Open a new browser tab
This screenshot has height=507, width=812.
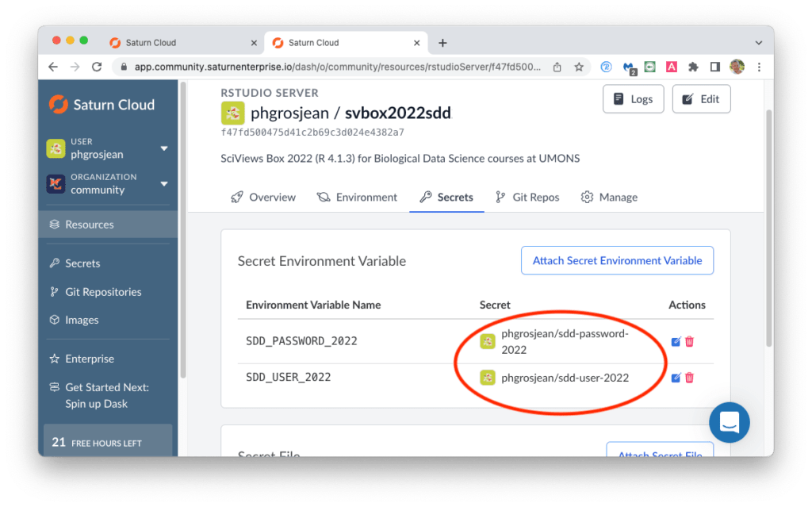442,43
